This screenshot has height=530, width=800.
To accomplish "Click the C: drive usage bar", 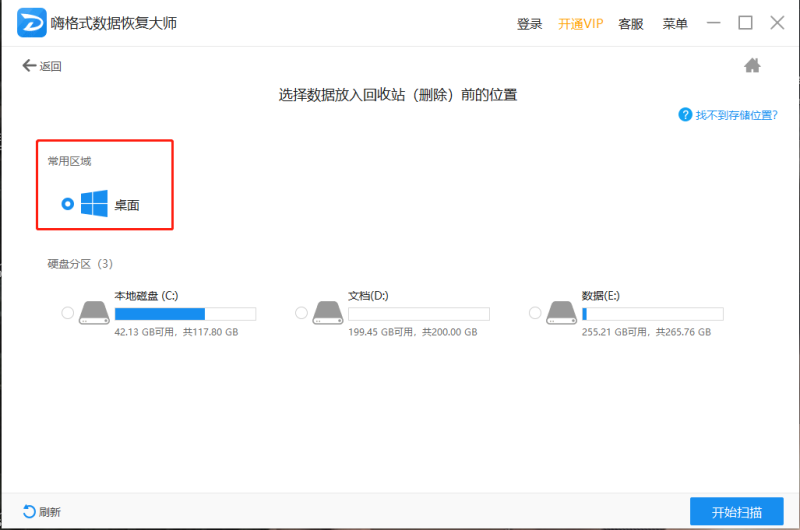I will click(185, 314).
